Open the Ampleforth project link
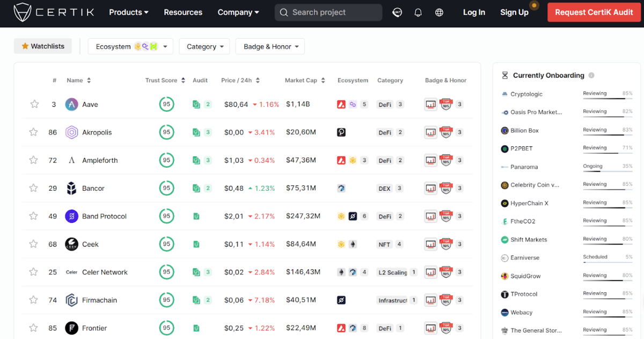 pos(100,161)
